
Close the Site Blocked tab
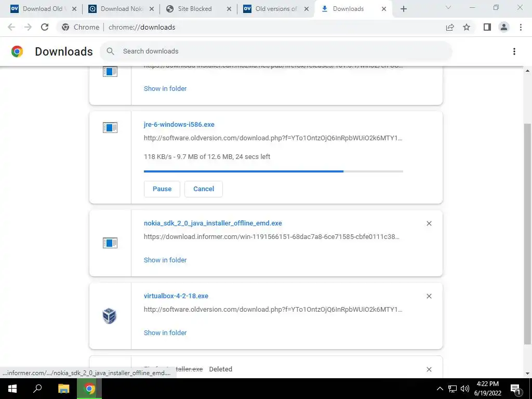click(x=229, y=9)
